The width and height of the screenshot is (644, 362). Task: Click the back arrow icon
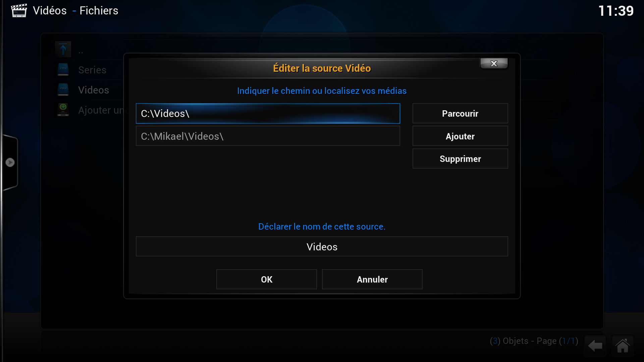pyautogui.click(x=595, y=346)
